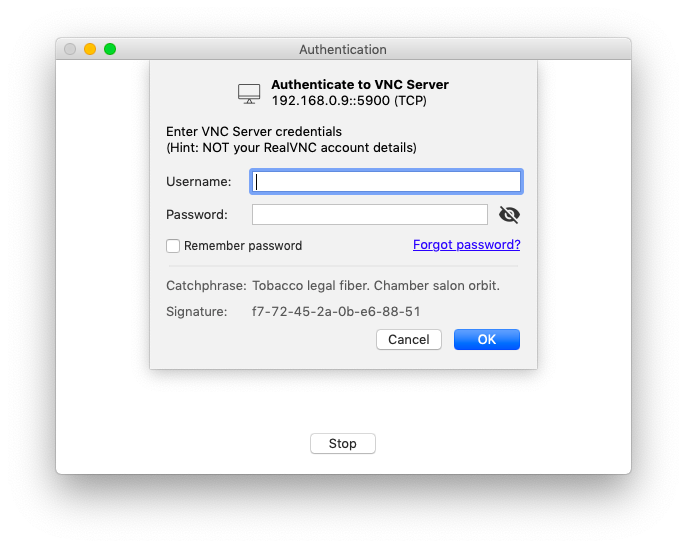This screenshot has width=687, height=548.
Task: Click the Authentication window title text
Action: 342,49
